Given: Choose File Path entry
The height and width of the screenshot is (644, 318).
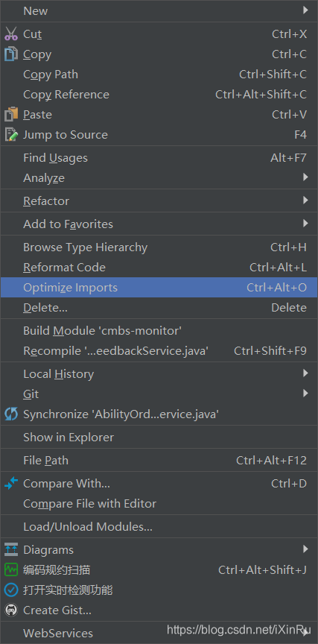Looking at the screenshot, I should point(159,461).
